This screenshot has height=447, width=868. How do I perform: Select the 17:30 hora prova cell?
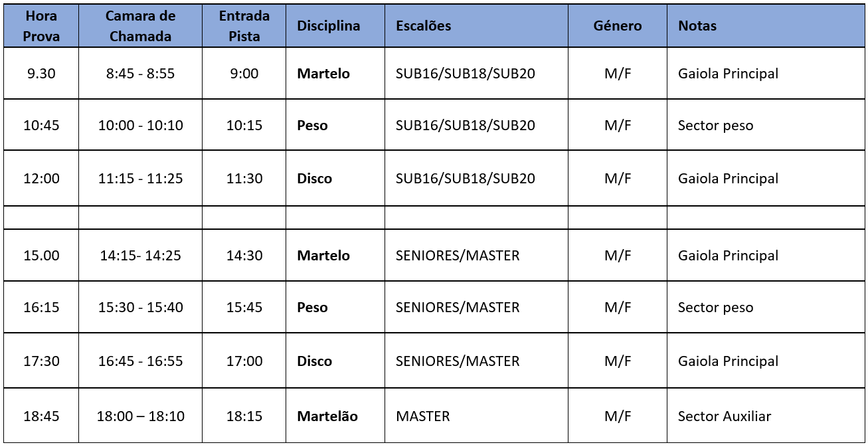[x=41, y=361]
